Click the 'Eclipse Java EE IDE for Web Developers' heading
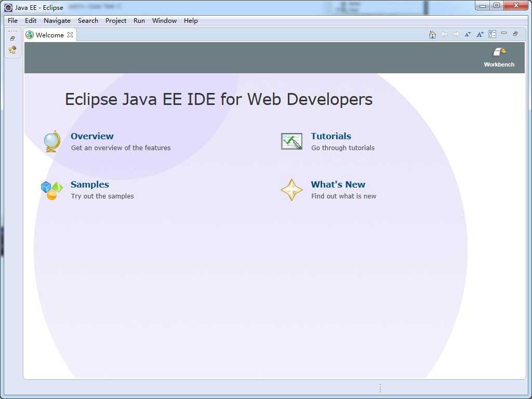Screen dimensions: 532x399 click(x=219, y=99)
